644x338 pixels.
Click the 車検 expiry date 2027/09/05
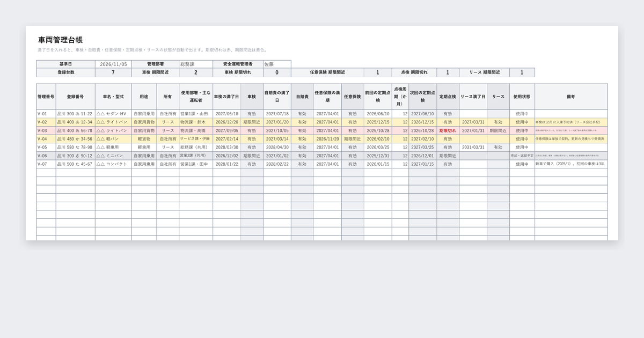[226, 130]
